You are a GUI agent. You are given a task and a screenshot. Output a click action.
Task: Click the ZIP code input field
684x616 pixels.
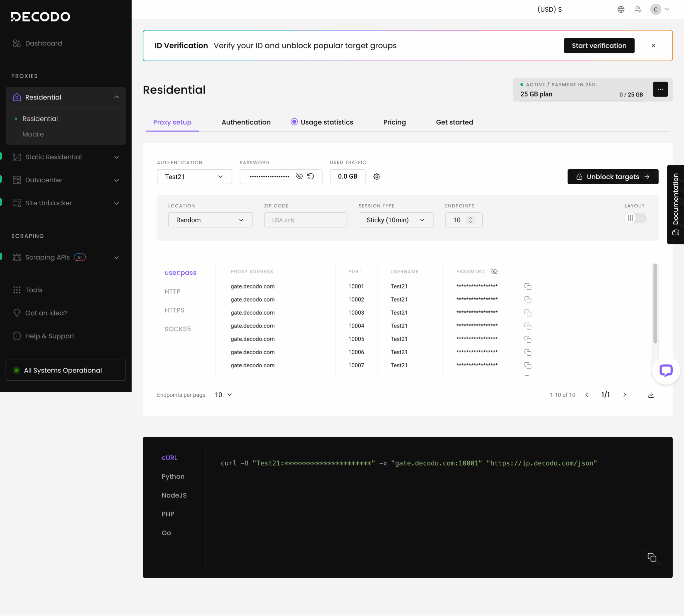[306, 220]
